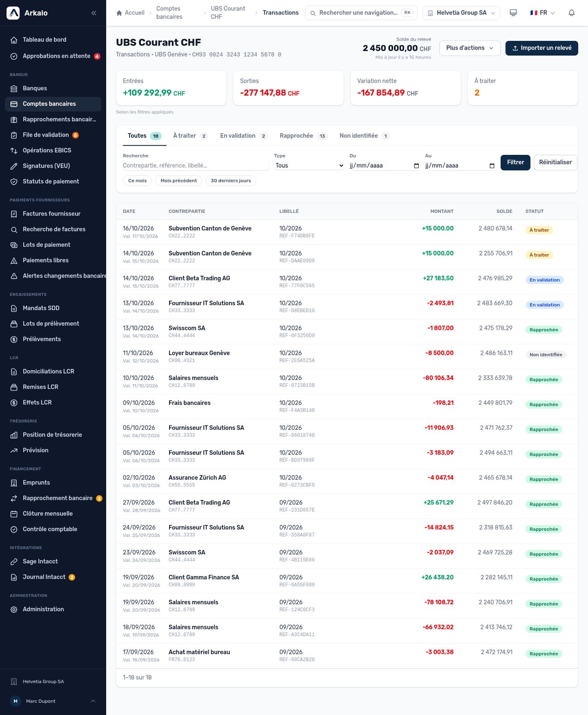Switch to the À traiter tab
588x715 pixels.
pos(190,136)
